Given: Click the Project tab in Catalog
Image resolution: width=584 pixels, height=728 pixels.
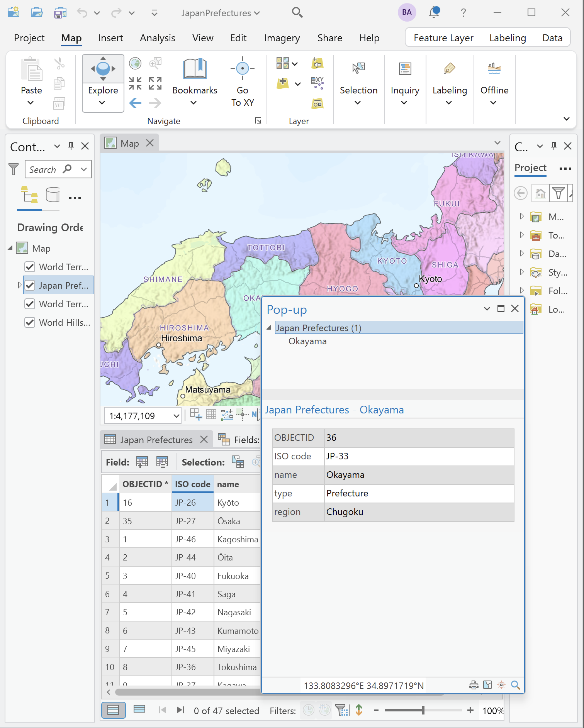Looking at the screenshot, I should click(x=530, y=168).
